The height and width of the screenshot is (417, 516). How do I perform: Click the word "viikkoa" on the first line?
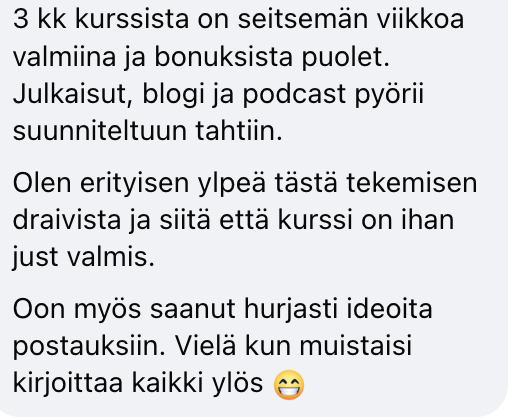[x=420, y=19]
